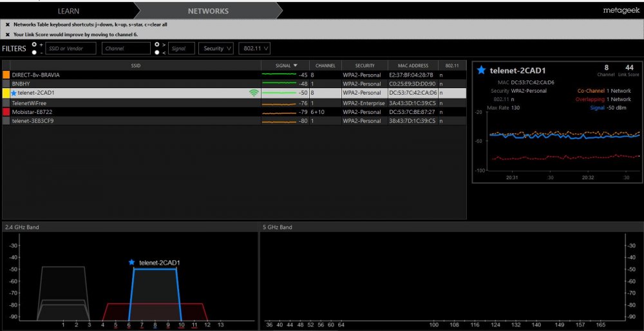Viewport: 644px width, 331px height.
Task: Click the star icon in details panel
Action: click(481, 70)
